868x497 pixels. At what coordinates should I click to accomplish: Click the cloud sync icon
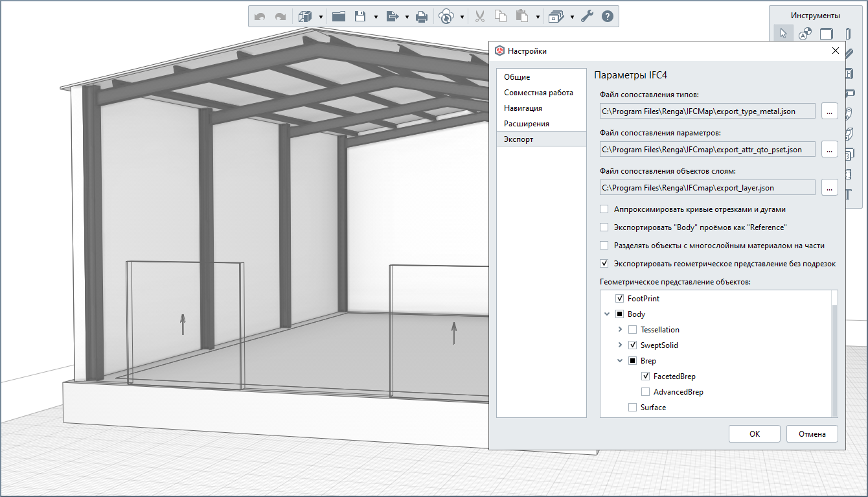[446, 17]
